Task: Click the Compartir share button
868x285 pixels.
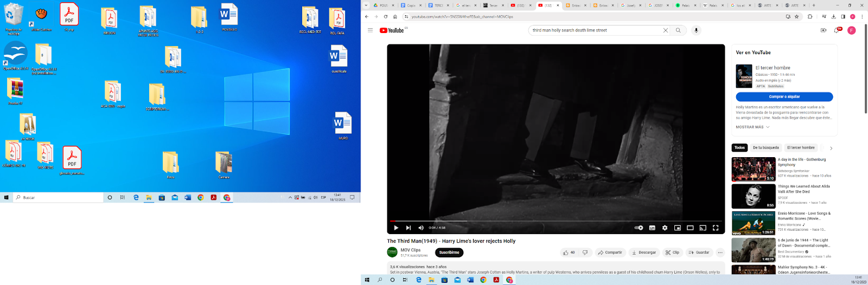Action: tap(610, 252)
